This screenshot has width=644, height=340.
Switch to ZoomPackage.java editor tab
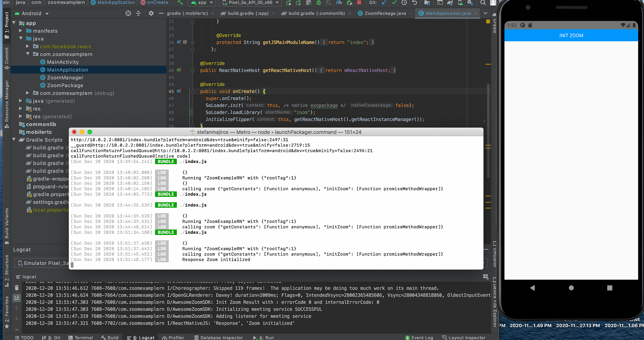[385, 13]
